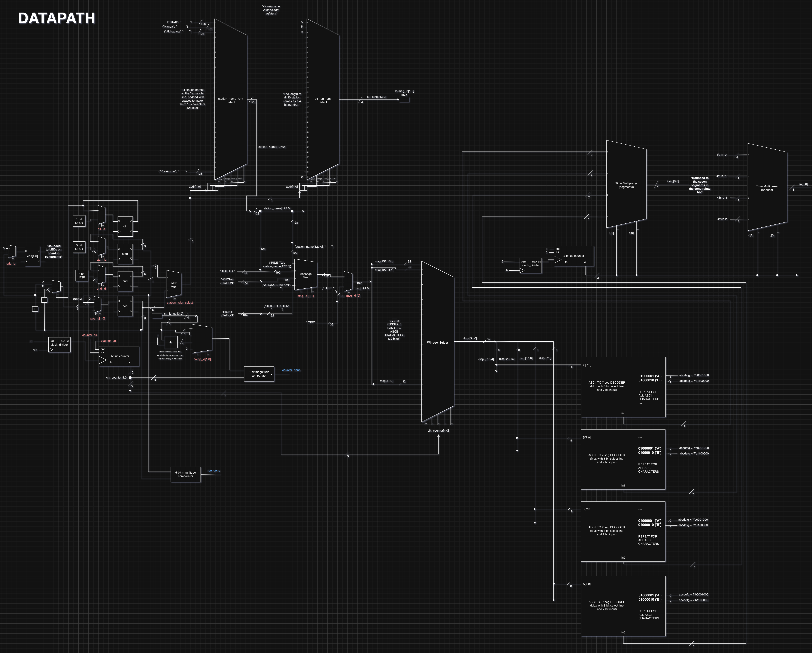Click the disp [23:16] label
Viewport: 812px width, 653px height.
tap(507, 359)
